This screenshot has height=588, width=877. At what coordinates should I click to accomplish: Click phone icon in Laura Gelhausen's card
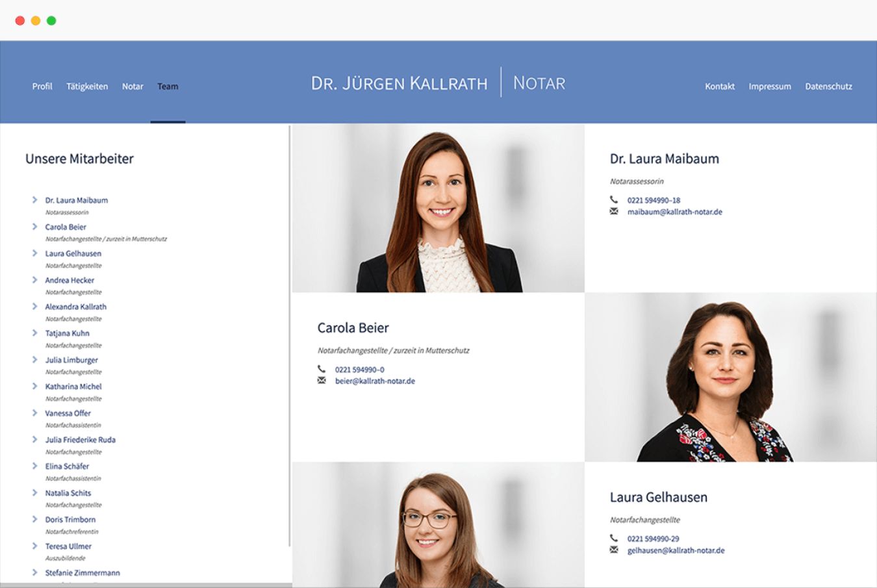click(x=614, y=538)
